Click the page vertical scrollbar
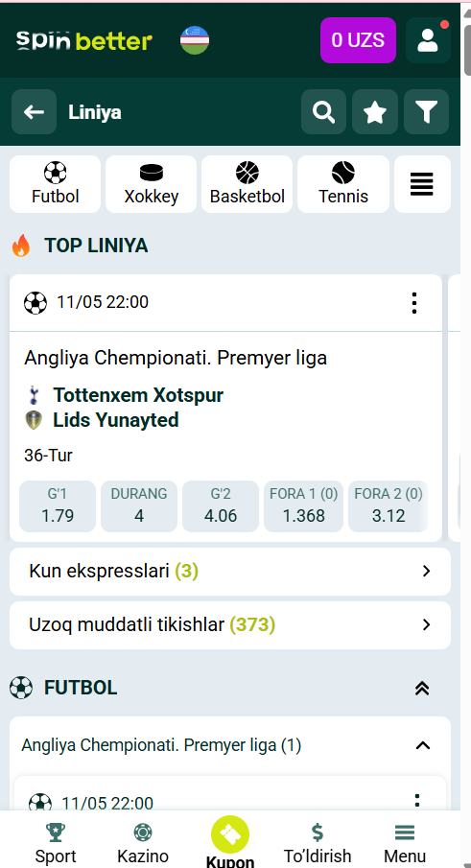The width and height of the screenshot is (471, 868). coord(465,387)
